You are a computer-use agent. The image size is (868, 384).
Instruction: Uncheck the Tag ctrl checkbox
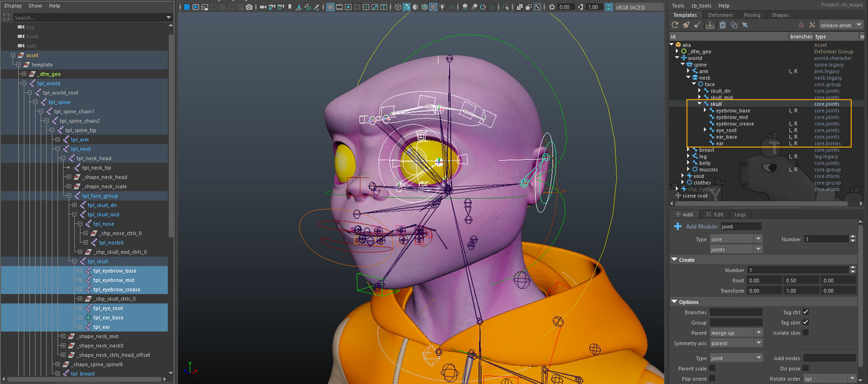coord(805,312)
